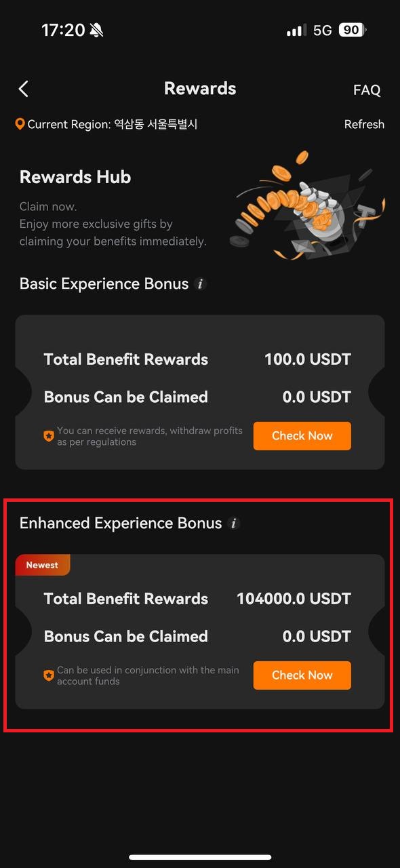The height and width of the screenshot is (868, 400).
Task: Tap the battery indicator showing 90
Action: [x=352, y=30]
